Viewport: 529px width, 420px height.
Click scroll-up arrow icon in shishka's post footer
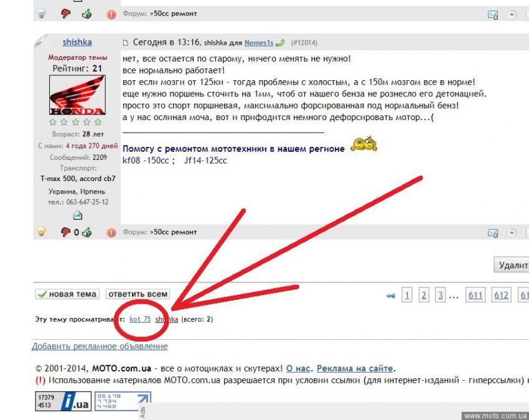click(x=512, y=232)
